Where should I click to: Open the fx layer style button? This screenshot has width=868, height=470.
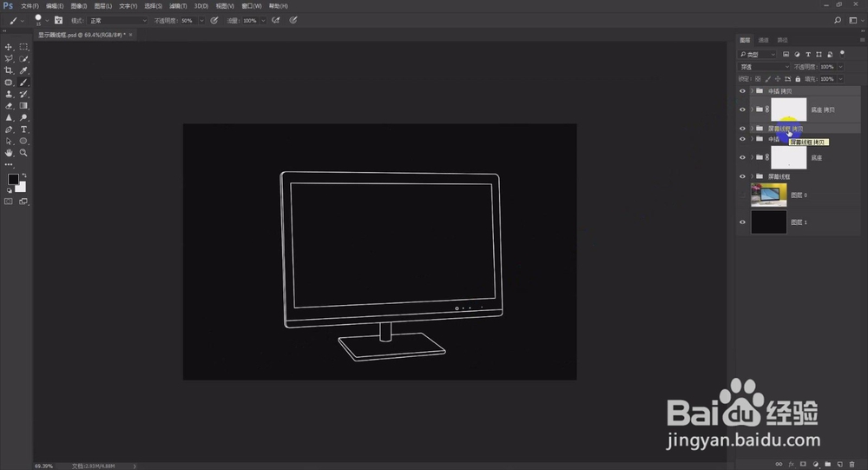pyautogui.click(x=791, y=464)
